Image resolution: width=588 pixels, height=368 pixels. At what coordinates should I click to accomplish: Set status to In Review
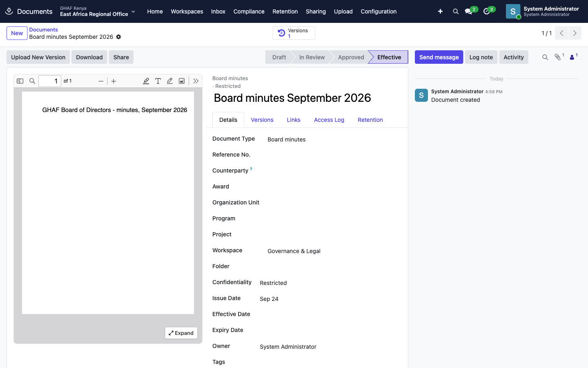pyautogui.click(x=312, y=57)
